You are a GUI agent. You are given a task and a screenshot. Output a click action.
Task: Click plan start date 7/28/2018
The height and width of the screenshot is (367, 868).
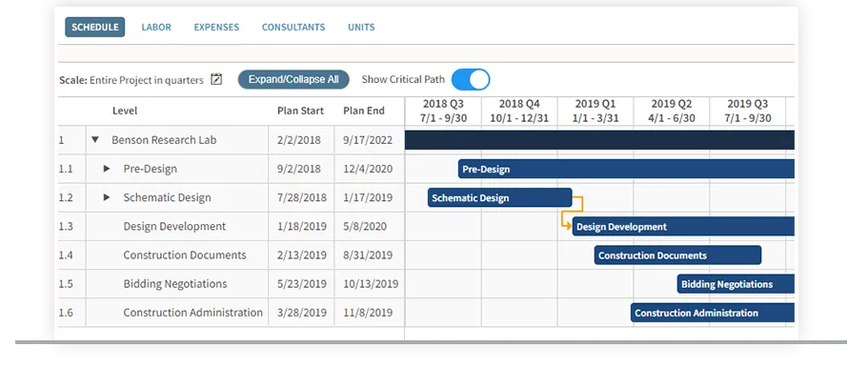coord(302,197)
